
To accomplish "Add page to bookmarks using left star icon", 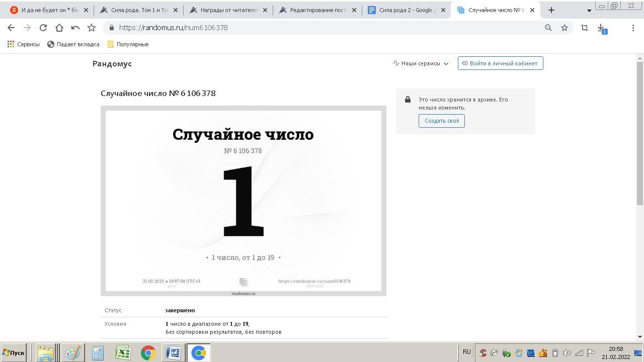I will point(92,28).
